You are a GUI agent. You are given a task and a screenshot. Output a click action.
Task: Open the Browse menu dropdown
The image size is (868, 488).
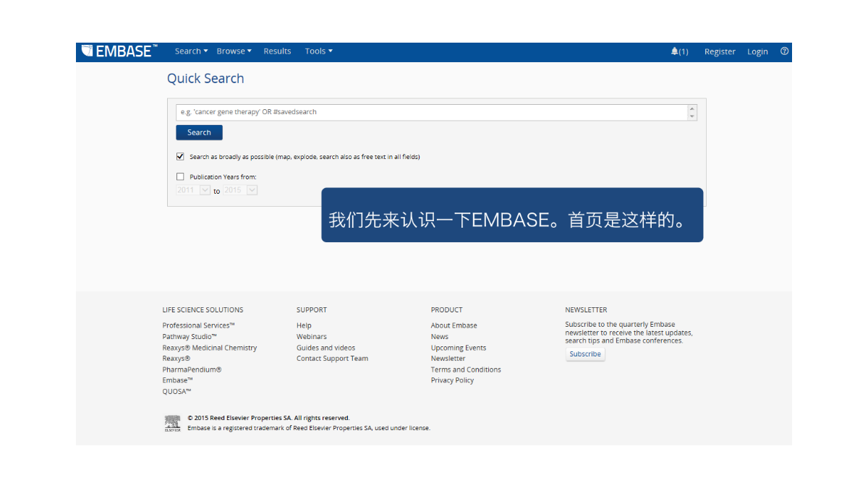pyautogui.click(x=234, y=51)
